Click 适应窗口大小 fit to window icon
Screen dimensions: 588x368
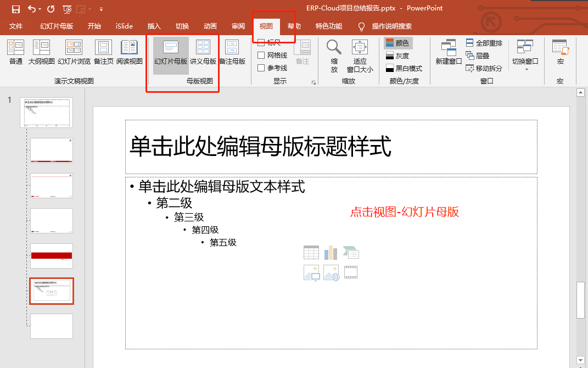tap(360, 55)
